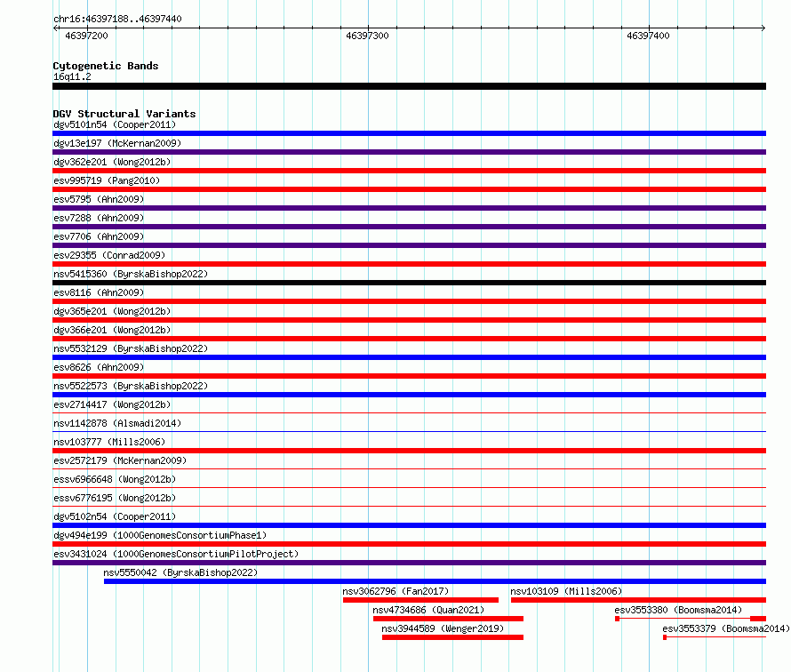Click the red bar under nsv3062796 (Fan2017)
The height and width of the screenshot is (672, 791).
pos(420,600)
